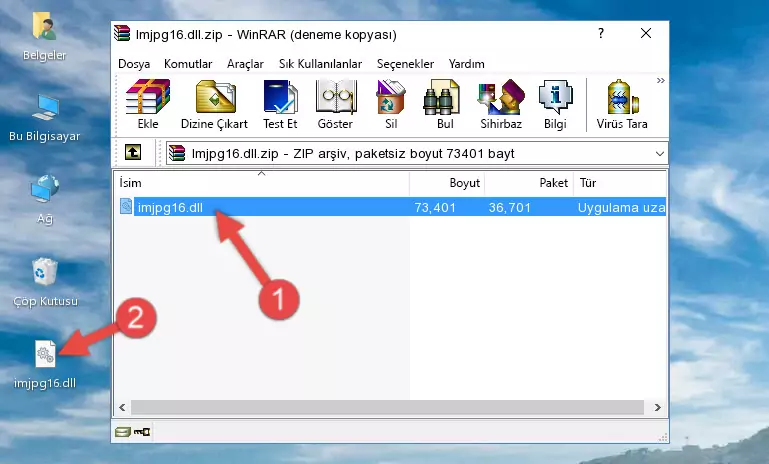Click the Uygulama uza type cell
Viewport: 769px width, 464px height.
click(x=621, y=207)
